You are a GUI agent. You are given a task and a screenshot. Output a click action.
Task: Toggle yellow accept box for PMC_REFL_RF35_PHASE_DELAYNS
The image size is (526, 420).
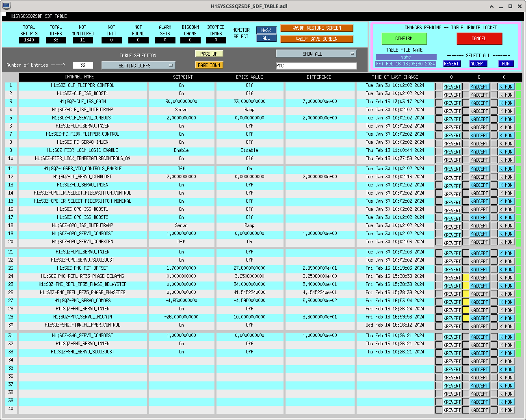[466, 277]
